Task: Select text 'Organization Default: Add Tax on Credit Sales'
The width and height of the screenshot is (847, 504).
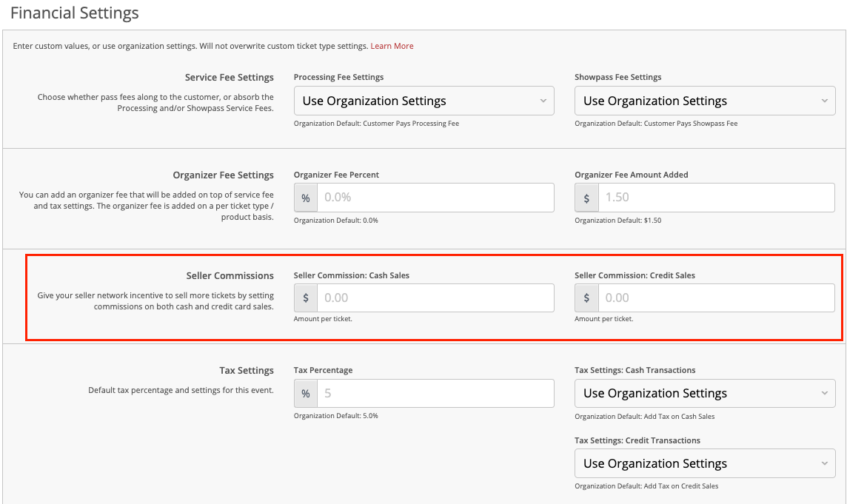Action: pos(646,486)
